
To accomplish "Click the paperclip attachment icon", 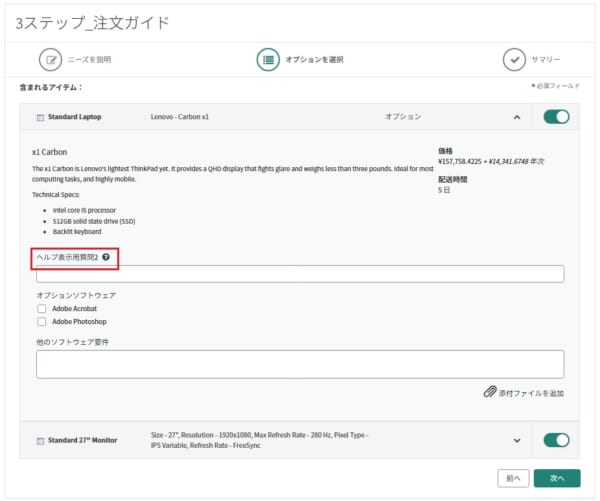I will pyautogui.click(x=489, y=392).
